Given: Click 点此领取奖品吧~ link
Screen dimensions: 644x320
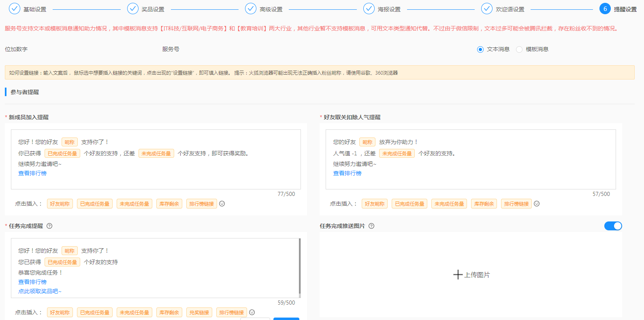Looking at the screenshot, I should tap(40, 291).
